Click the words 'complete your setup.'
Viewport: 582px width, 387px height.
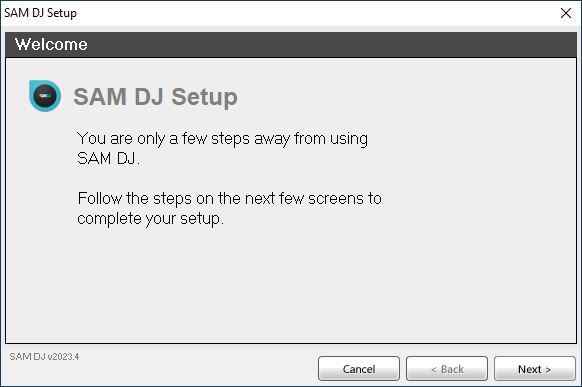pyautogui.click(x=150, y=219)
